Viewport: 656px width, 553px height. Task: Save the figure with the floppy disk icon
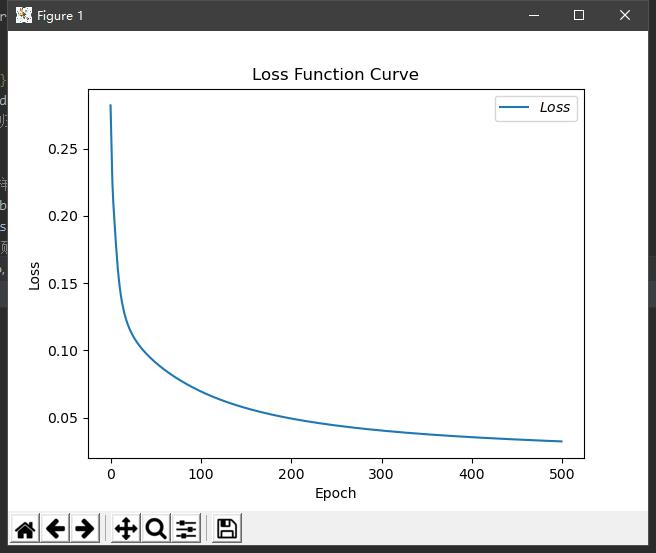click(x=227, y=529)
